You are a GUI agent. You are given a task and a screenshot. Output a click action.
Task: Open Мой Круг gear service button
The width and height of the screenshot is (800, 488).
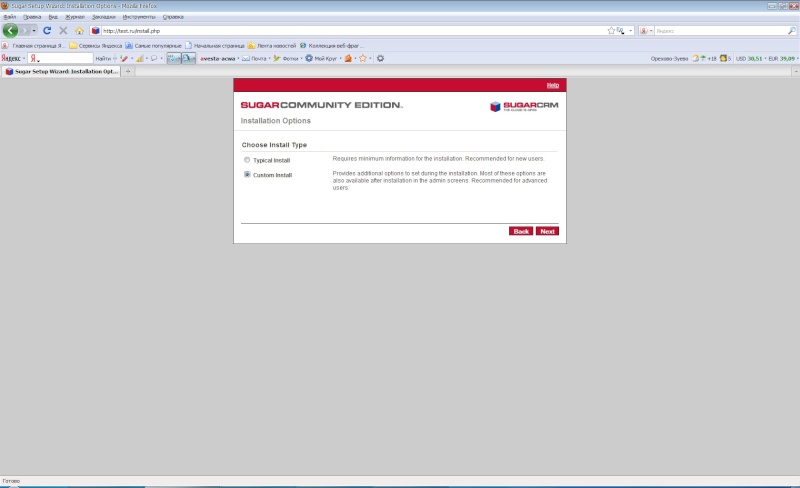(309, 58)
